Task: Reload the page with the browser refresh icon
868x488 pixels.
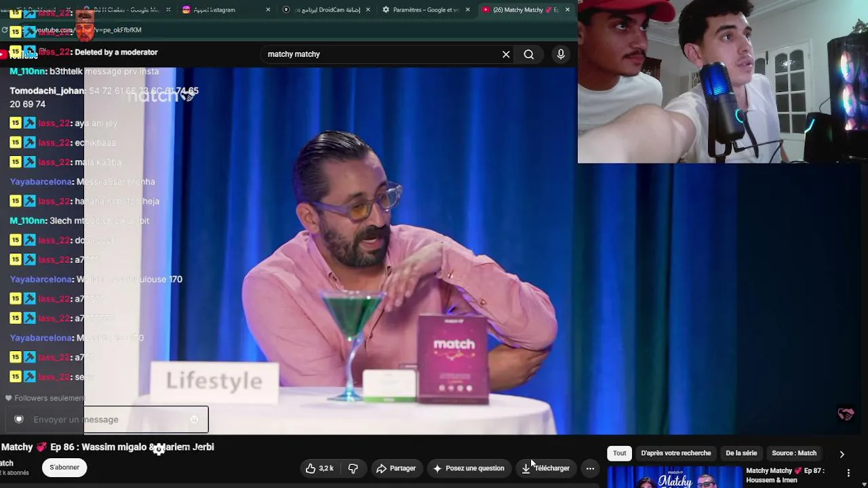Action: click(x=5, y=30)
